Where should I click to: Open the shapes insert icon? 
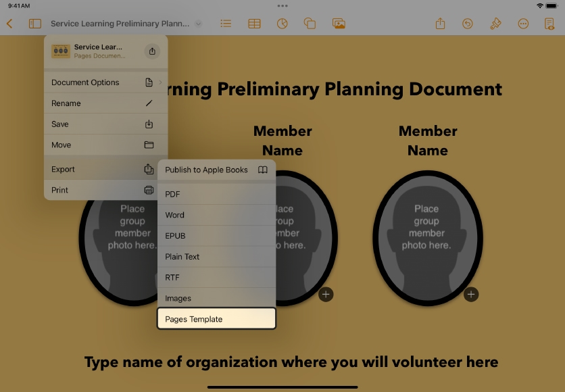(310, 24)
